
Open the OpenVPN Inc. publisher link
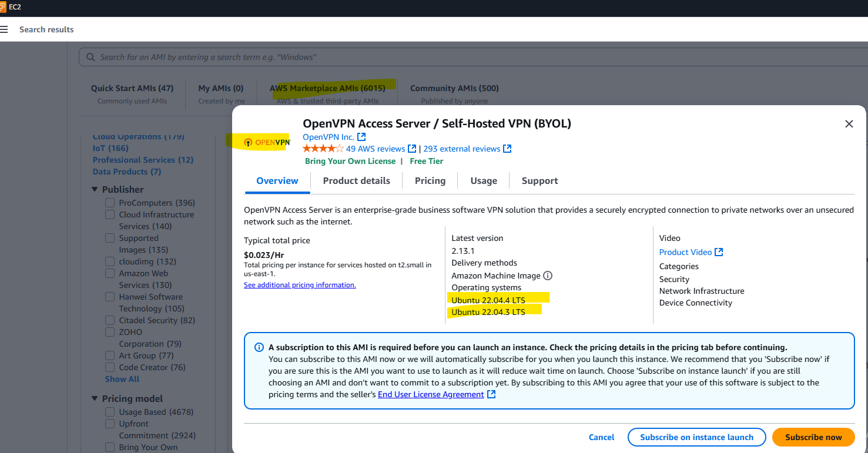pos(329,137)
